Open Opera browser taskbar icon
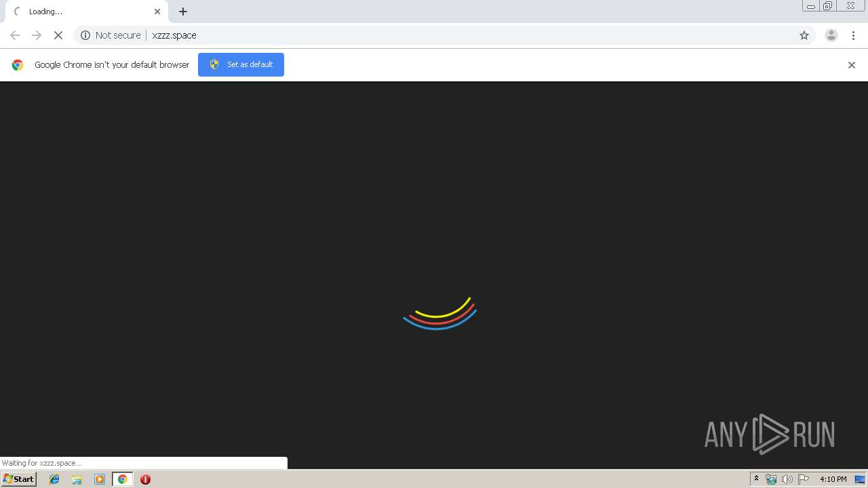This screenshot has height=488, width=868. pos(145,479)
